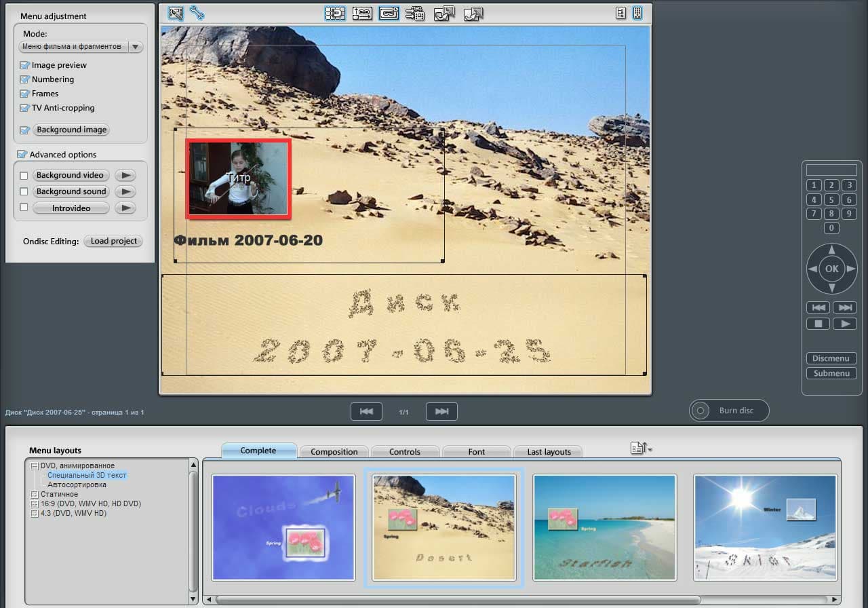The image size is (868, 608).
Task: Click the Load project button
Action: coord(113,241)
